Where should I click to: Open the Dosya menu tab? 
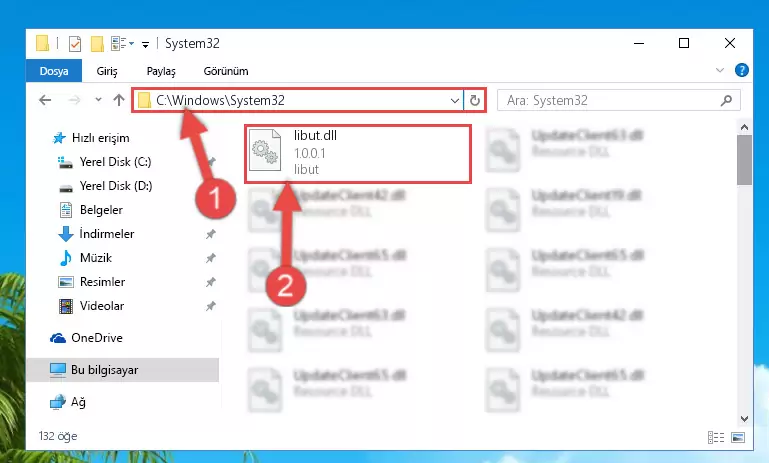point(54,71)
